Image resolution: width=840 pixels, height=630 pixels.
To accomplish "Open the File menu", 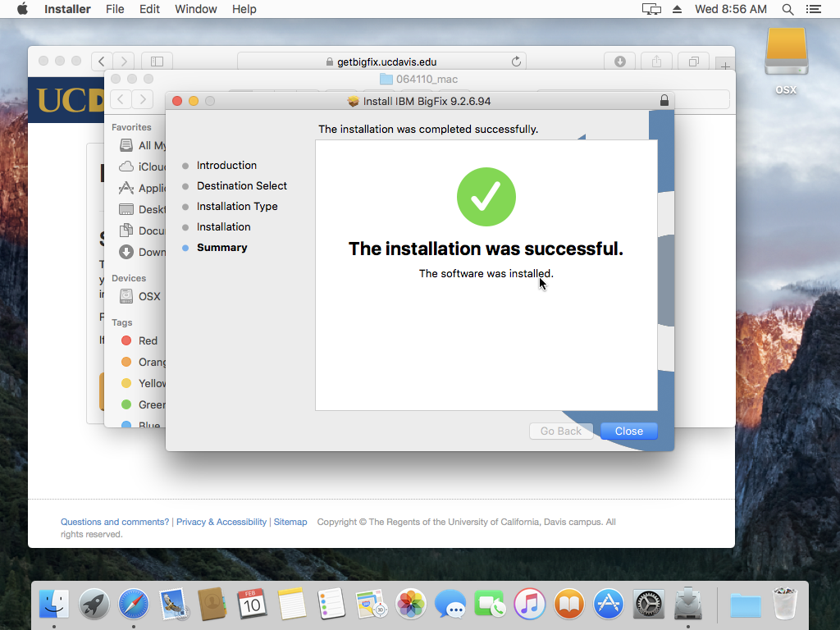I will point(115,9).
